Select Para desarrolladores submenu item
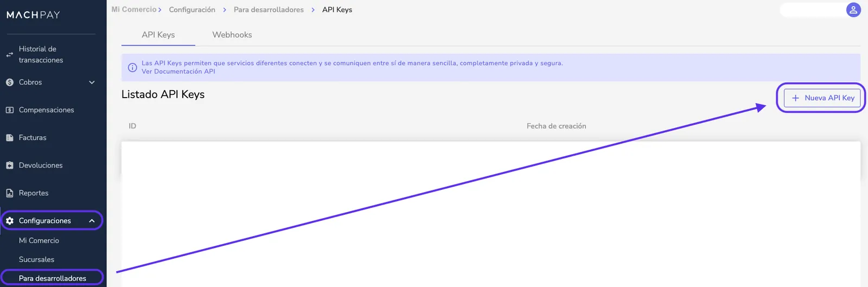The image size is (868, 287). point(53,278)
